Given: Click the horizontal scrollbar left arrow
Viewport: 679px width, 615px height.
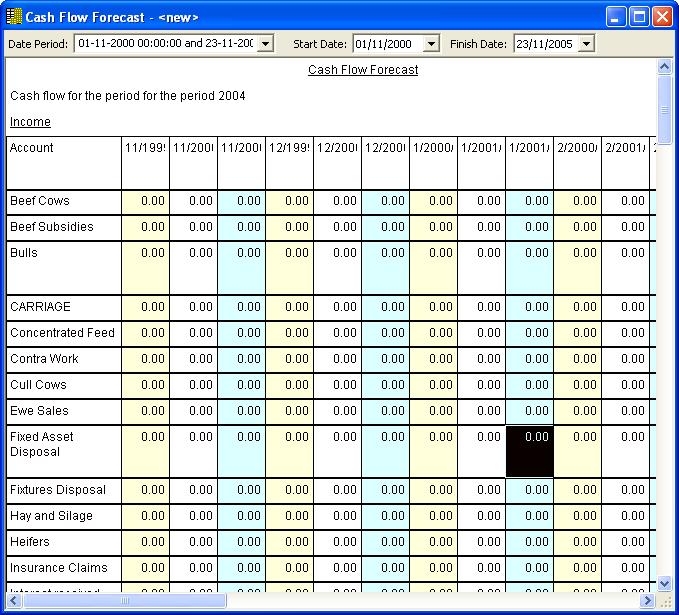Looking at the screenshot, I should click(13, 600).
